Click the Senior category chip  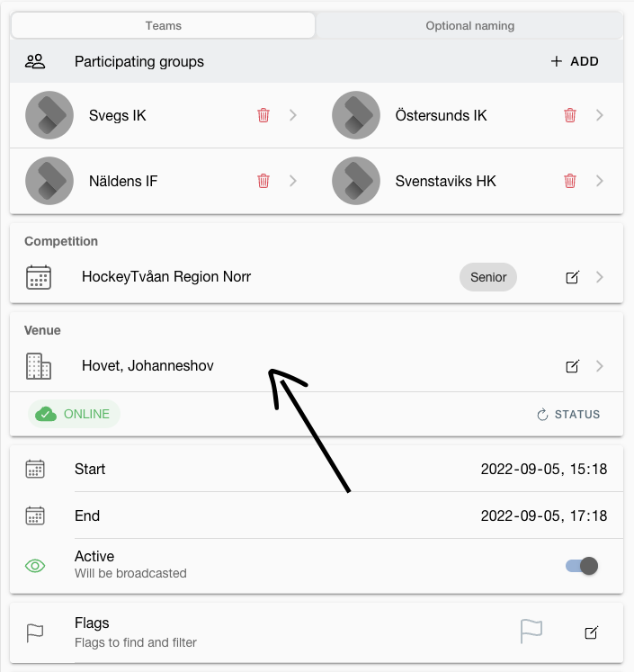488,277
